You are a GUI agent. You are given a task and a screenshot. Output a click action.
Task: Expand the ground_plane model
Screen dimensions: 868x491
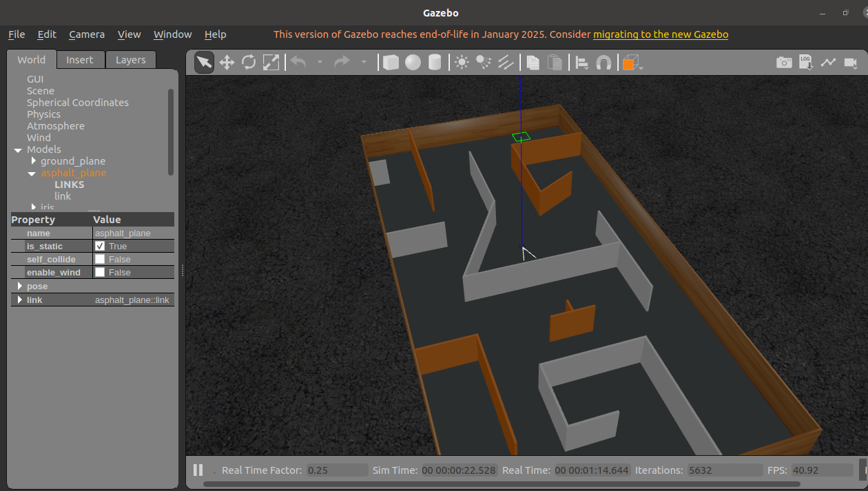click(33, 161)
